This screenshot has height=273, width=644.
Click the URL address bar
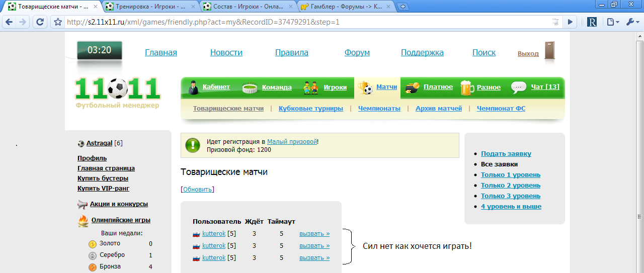(302, 22)
